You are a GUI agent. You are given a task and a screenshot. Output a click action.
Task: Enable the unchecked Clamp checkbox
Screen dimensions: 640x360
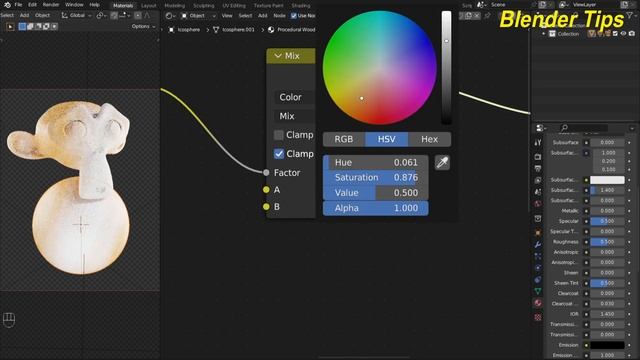pyautogui.click(x=279, y=135)
